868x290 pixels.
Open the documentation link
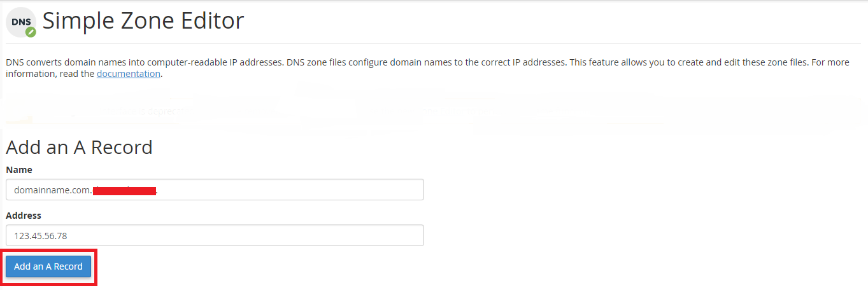tap(128, 74)
